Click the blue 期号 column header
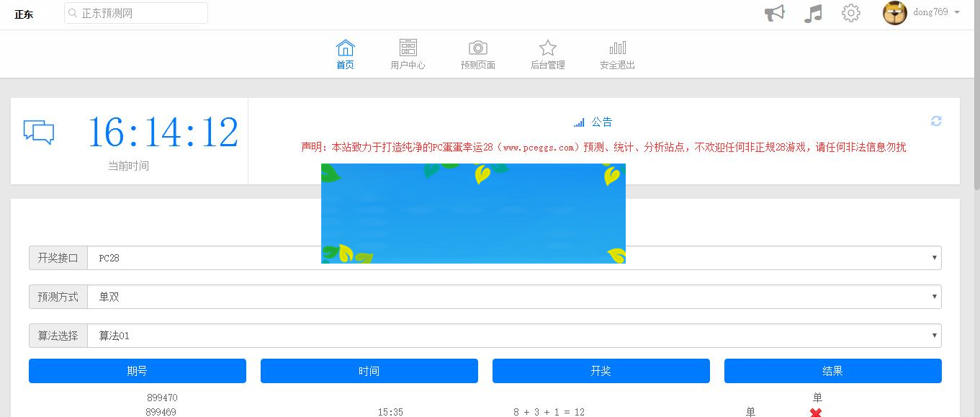This screenshot has height=417, width=980. click(x=137, y=371)
